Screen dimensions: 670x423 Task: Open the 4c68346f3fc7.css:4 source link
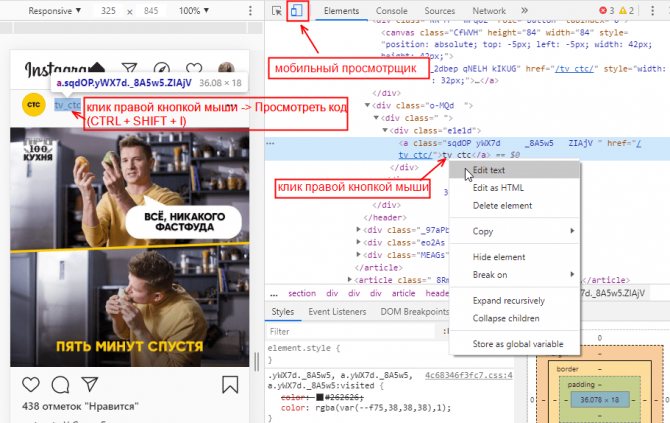coord(468,375)
